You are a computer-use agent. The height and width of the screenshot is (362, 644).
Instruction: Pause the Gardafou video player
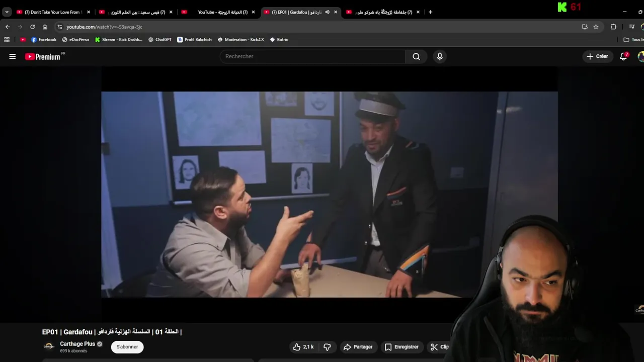(x=329, y=194)
